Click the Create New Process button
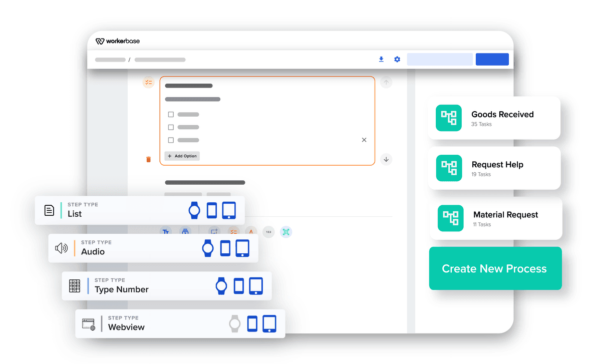The image size is (601, 364). pyautogui.click(x=495, y=268)
